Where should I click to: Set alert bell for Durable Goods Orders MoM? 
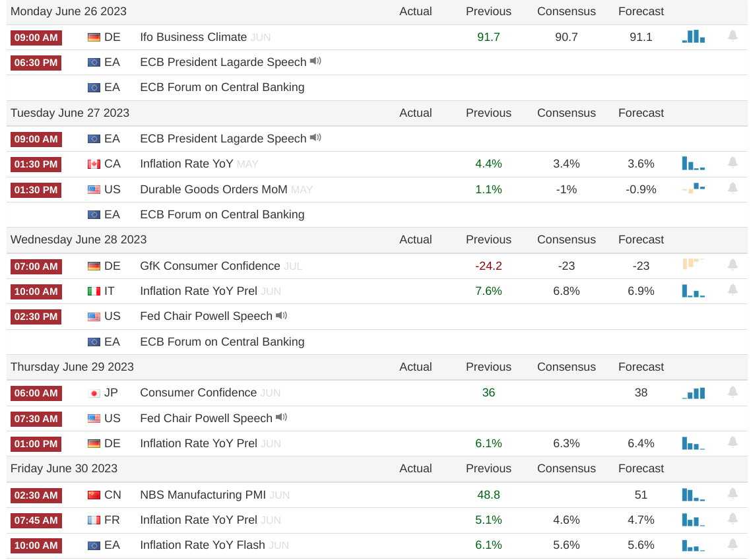(x=733, y=188)
